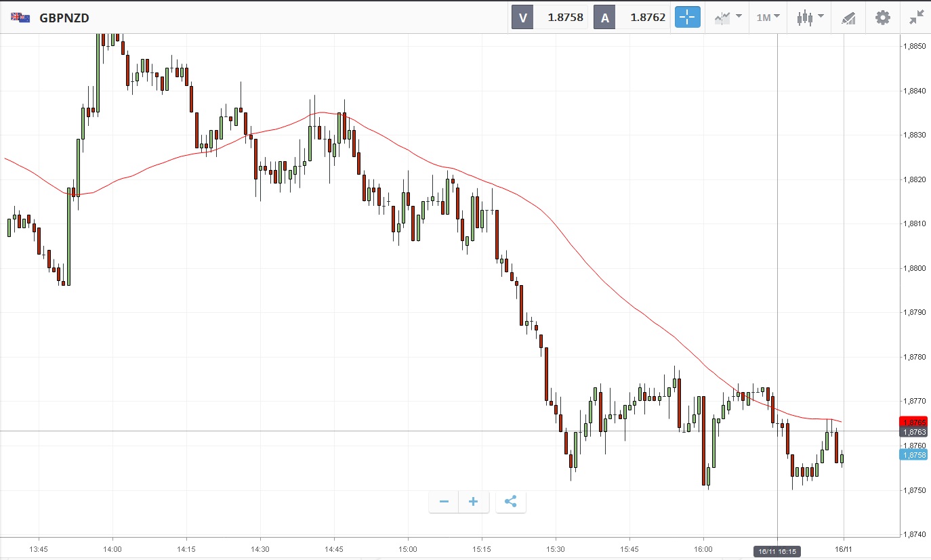Click the A buy button at 1.8762
Viewport: 931px width, 560px height.
(x=632, y=18)
